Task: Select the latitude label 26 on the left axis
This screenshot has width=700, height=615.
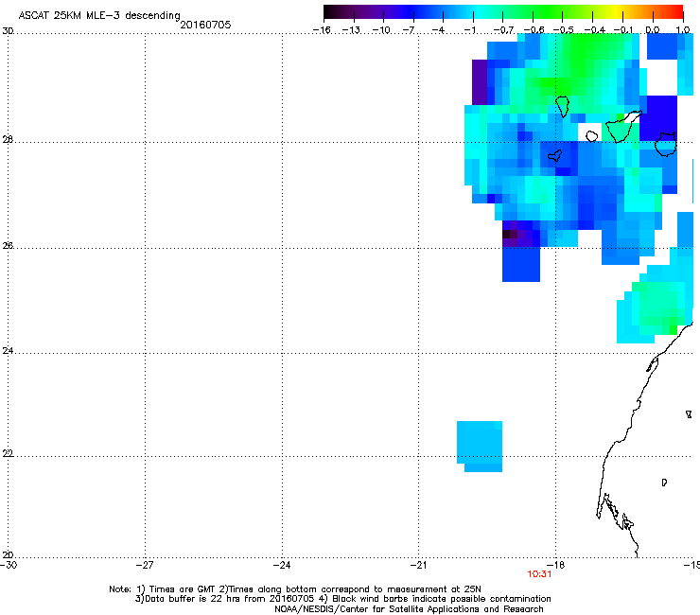Action: 8,246
